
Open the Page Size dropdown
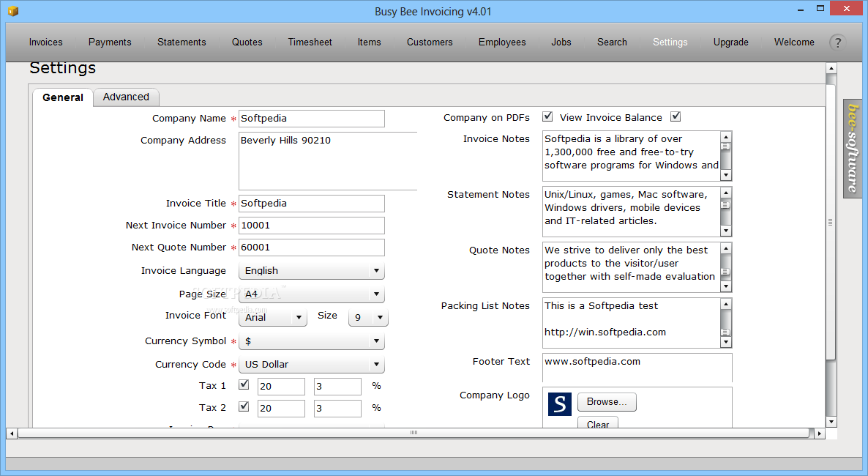point(312,294)
